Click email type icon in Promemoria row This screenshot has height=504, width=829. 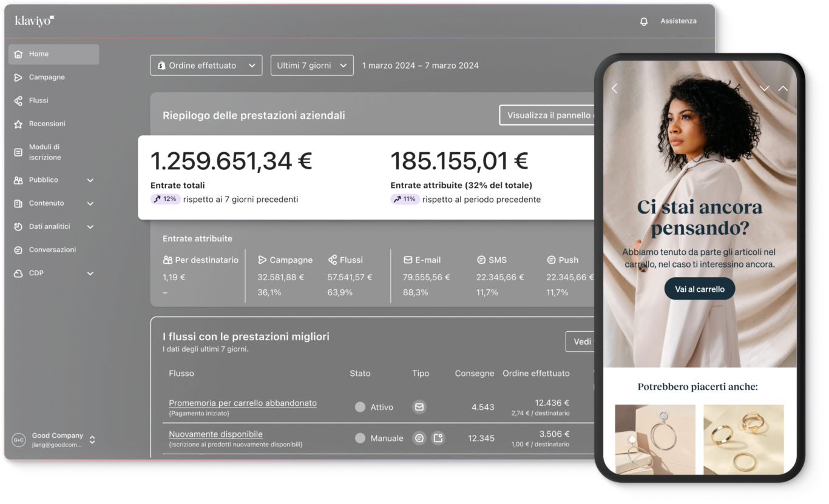(x=419, y=407)
